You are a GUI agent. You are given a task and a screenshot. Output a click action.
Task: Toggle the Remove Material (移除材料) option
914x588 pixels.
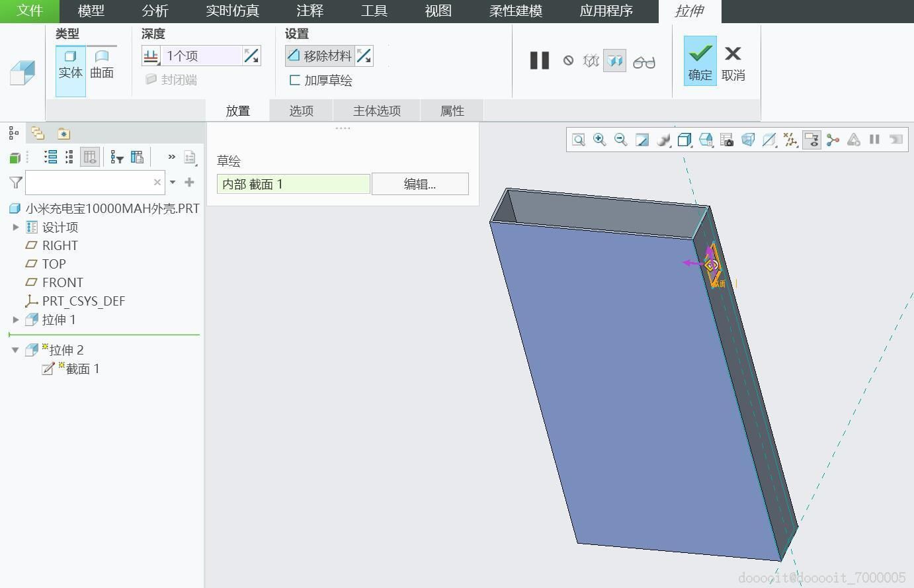tap(320, 56)
